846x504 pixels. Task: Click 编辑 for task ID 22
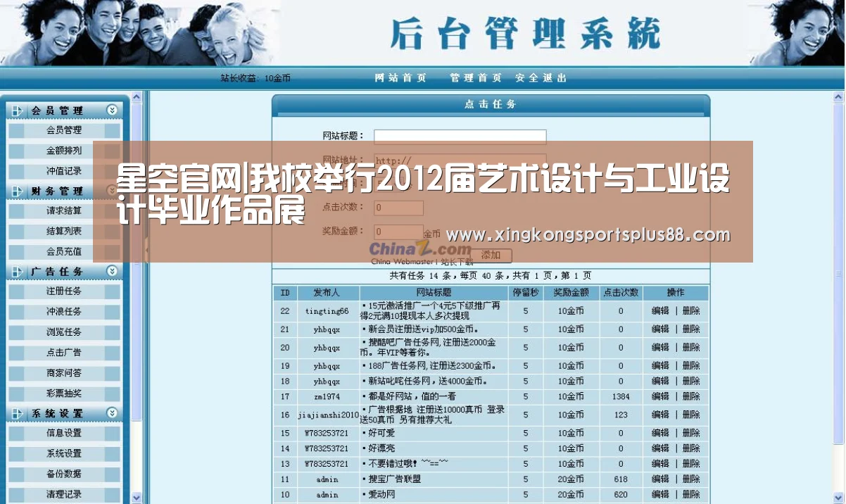point(660,310)
